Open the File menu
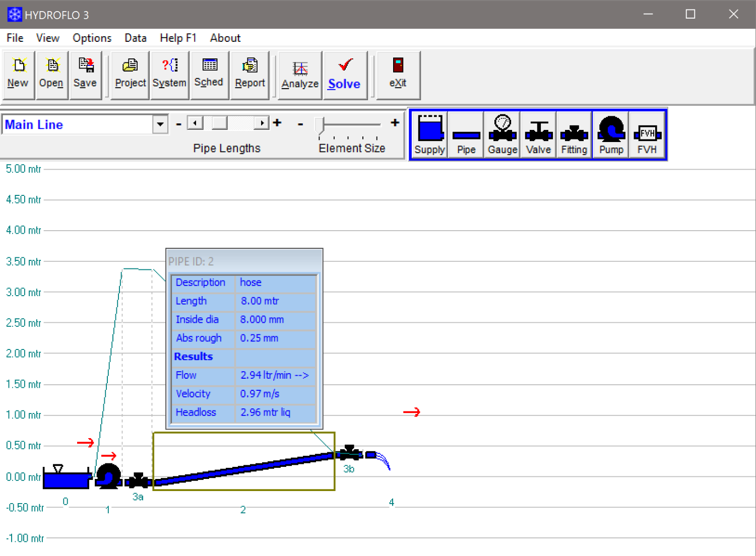 pyautogui.click(x=15, y=38)
